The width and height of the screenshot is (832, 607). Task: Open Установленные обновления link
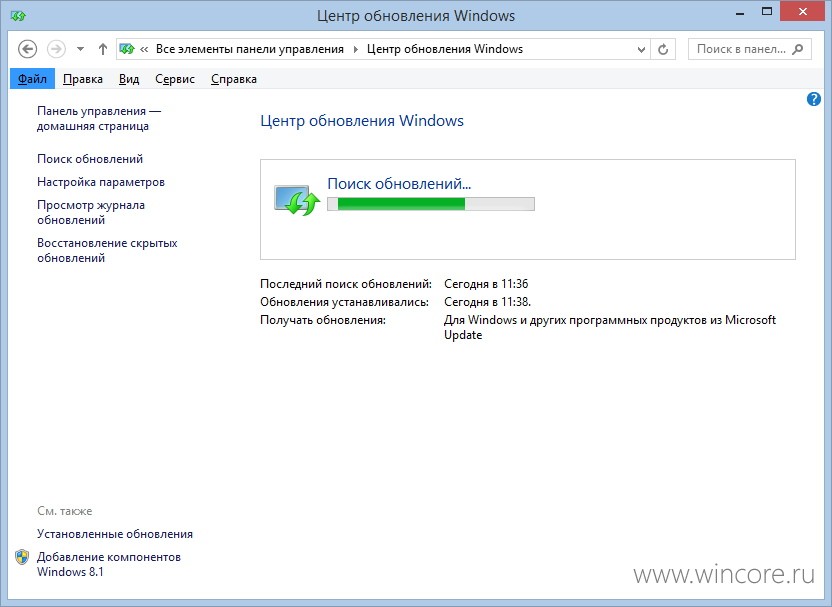pos(115,534)
